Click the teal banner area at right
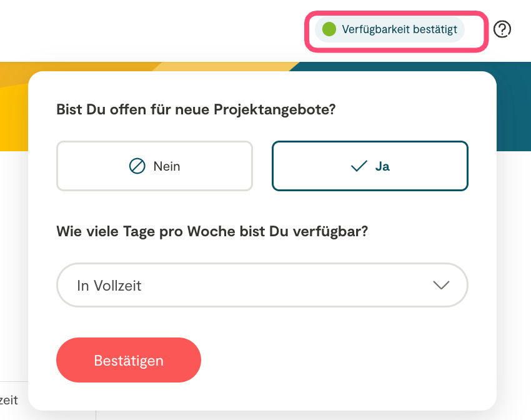The height and width of the screenshot is (420, 531). pos(512,106)
